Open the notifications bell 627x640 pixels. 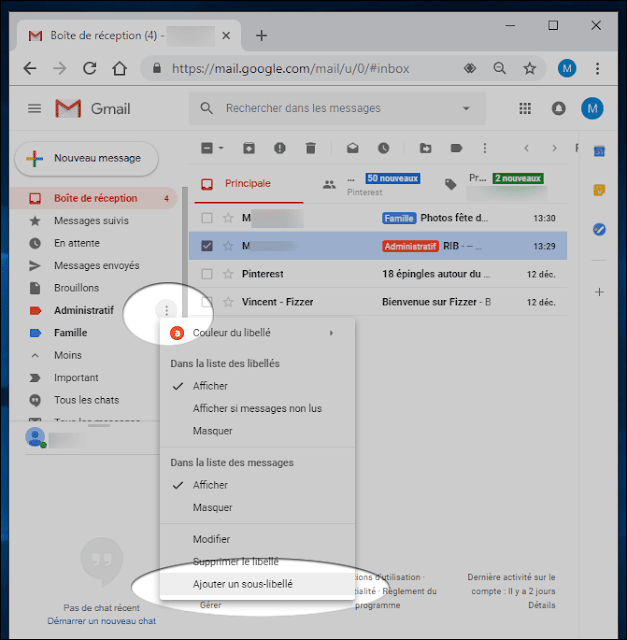558,109
